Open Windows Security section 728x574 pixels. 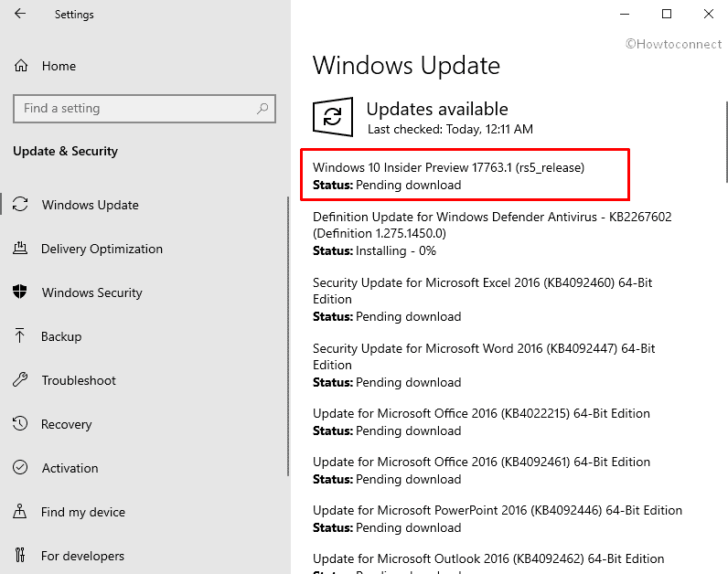tap(92, 292)
